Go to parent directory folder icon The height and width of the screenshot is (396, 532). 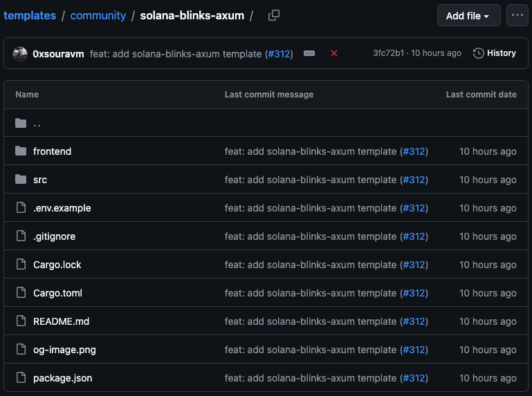[21, 123]
